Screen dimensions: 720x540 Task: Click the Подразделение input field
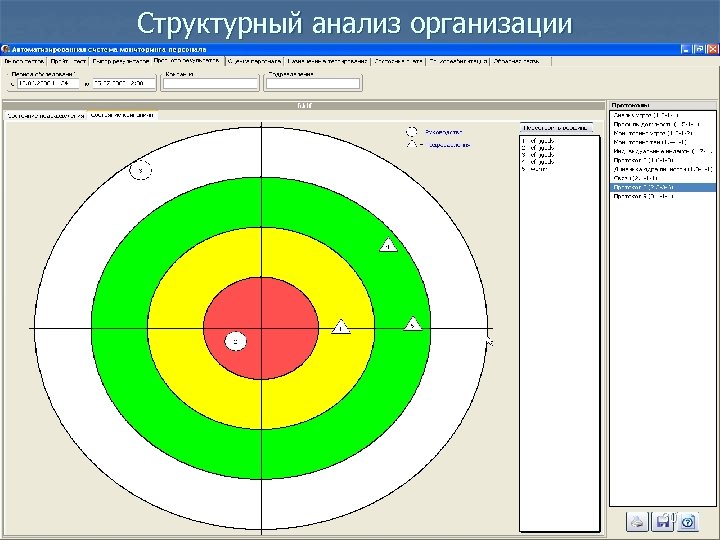(x=313, y=84)
